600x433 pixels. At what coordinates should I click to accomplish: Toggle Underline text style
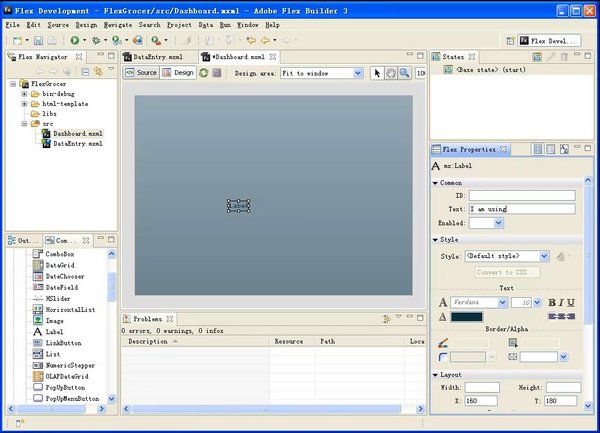[569, 302]
